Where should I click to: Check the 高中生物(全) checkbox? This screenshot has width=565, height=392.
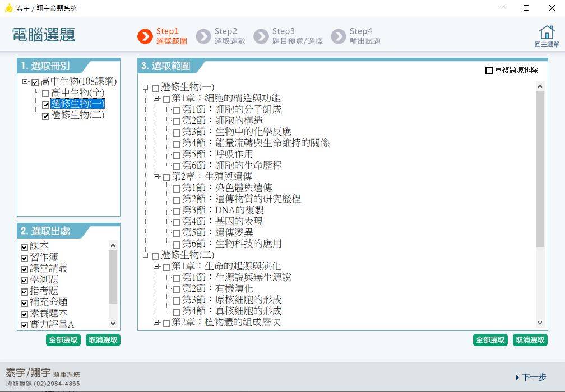[x=45, y=94]
